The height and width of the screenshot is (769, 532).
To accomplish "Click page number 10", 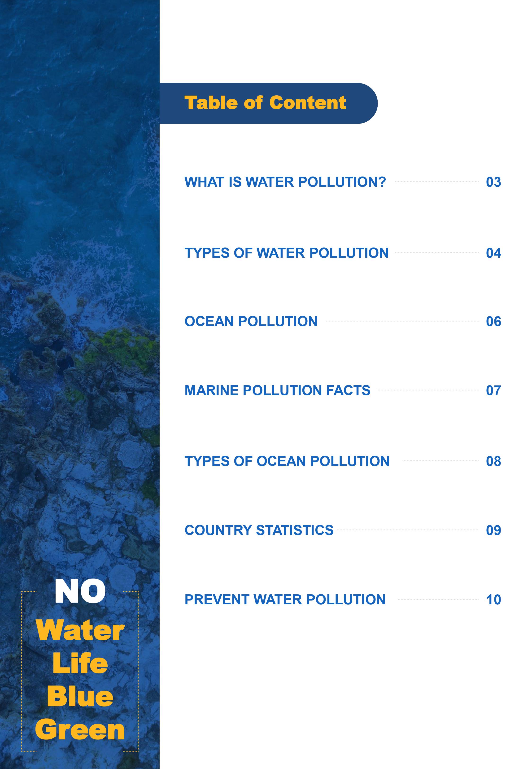I will coord(493,600).
